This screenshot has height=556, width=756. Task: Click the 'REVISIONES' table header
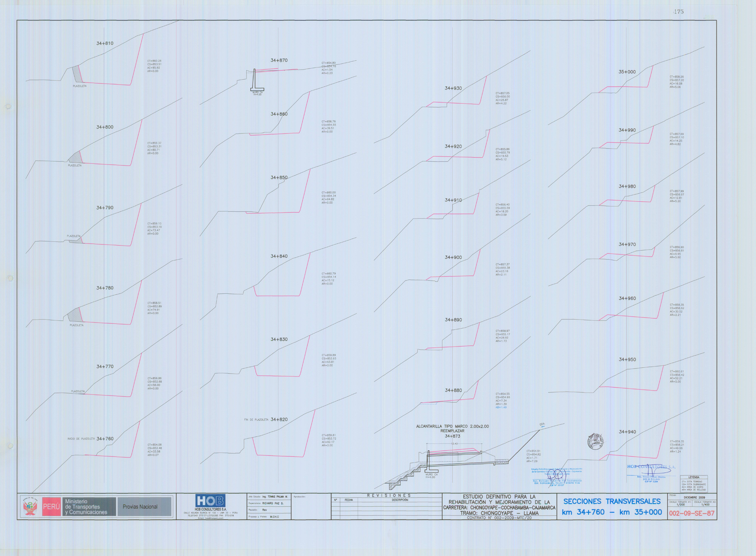click(389, 496)
